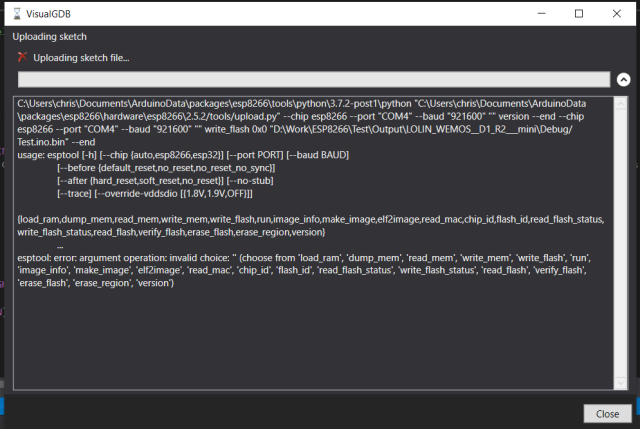Click the 'usage: esptool [-h]' line
This screenshot has height=429, width=640.
point(183,155)
